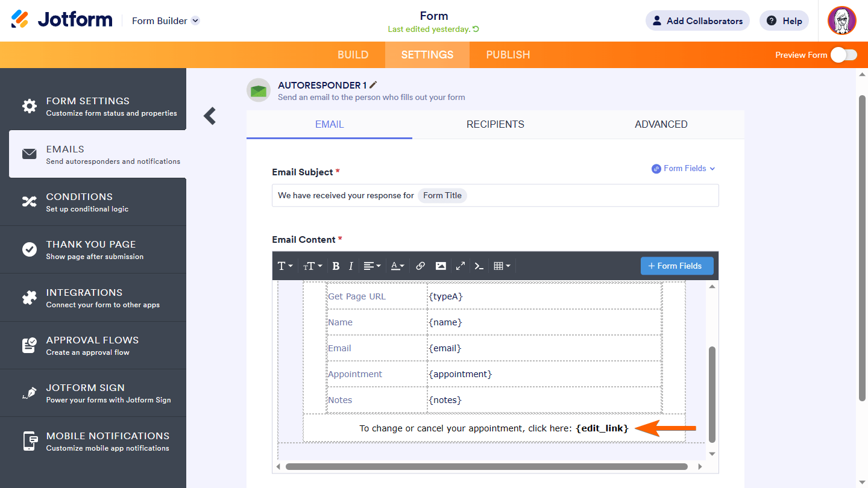This screenshot has height=488, width=868.
Task: Open the source code view icon
Action: (479, 266)
